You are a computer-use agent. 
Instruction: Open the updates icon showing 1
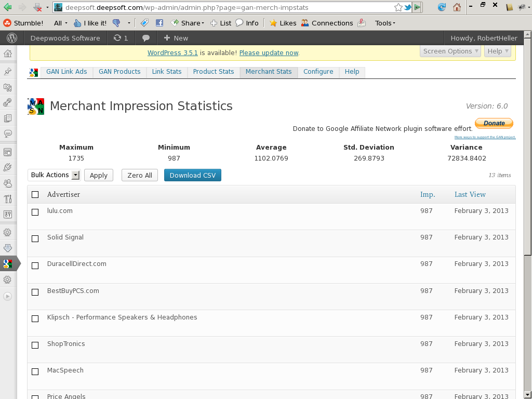[x=121, y=38]
